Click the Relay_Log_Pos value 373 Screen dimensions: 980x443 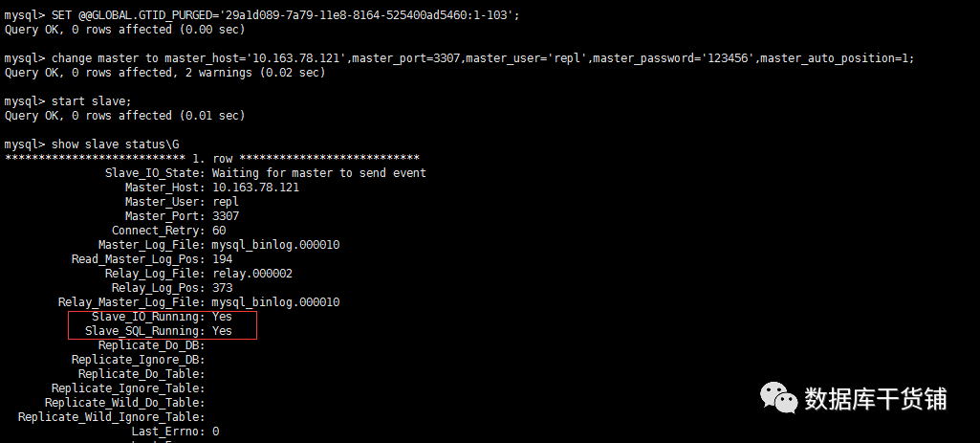point(222,288)
